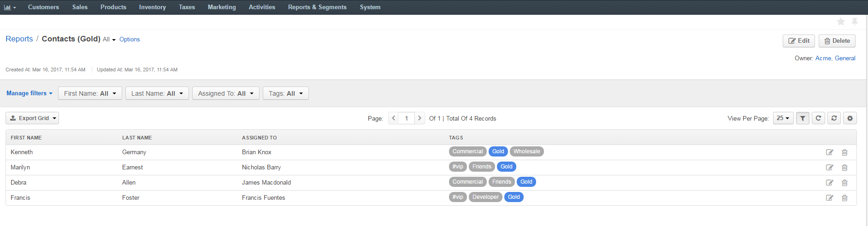Click the pin page icon
The width and height of the screenshot is (868, 226).
tap(855, 22)
